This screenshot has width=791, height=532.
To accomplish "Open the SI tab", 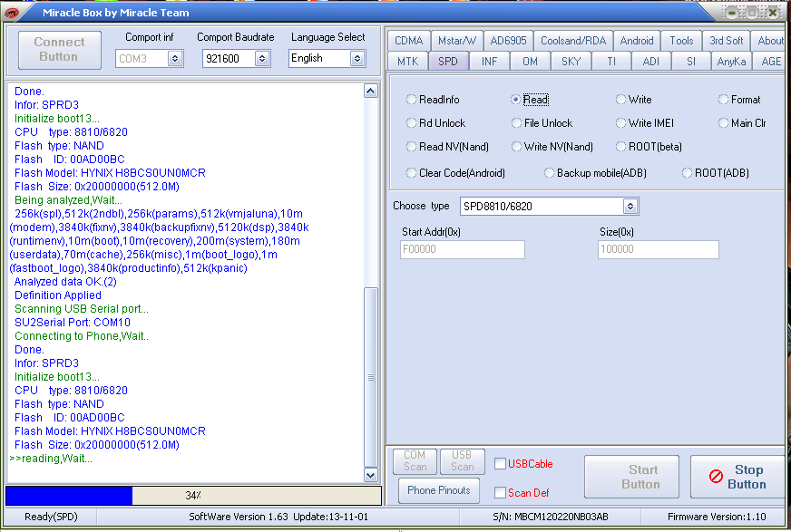I will (691, 62).
